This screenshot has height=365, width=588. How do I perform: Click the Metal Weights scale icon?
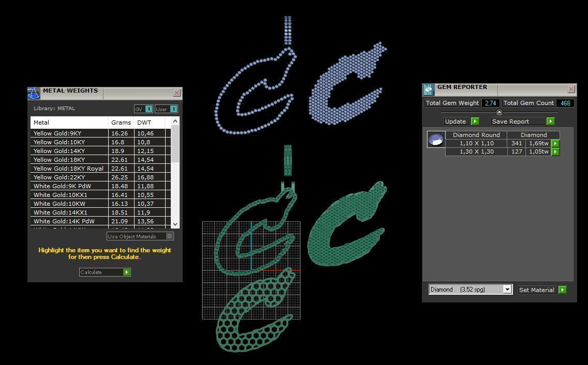click(x=34, y=93)
